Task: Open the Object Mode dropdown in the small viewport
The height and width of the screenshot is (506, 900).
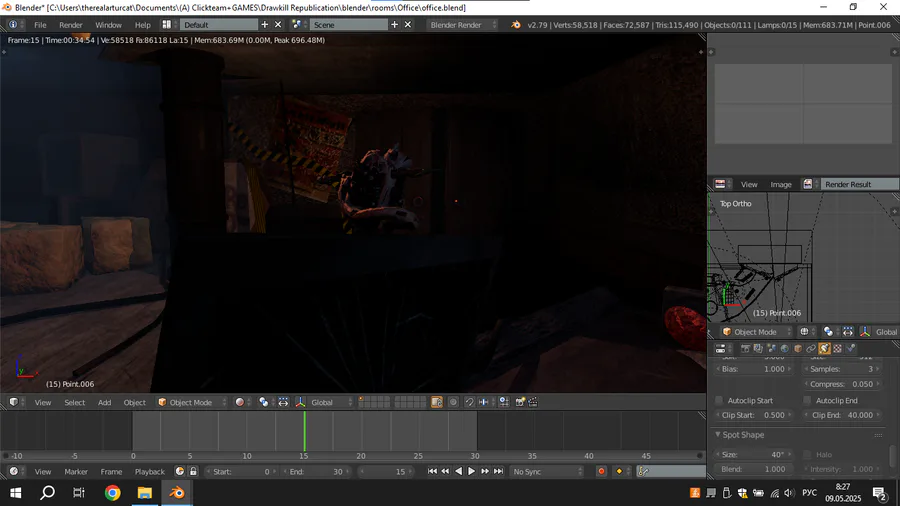Action: pos(757,332)
